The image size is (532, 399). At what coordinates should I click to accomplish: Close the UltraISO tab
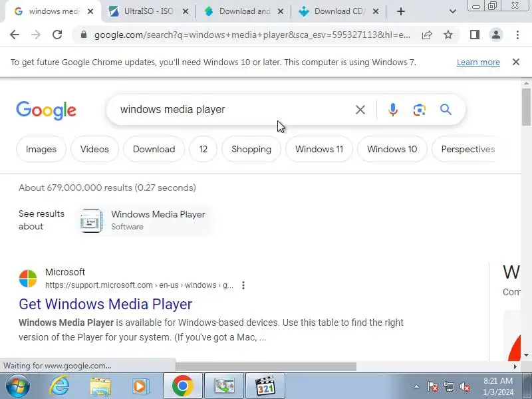point(186,11)
